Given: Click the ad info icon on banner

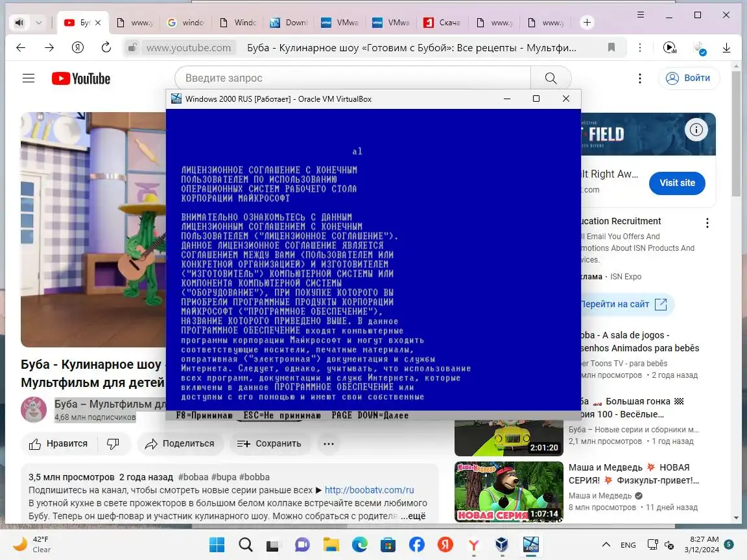Looking at the screenshot, I should coord(696,130).
